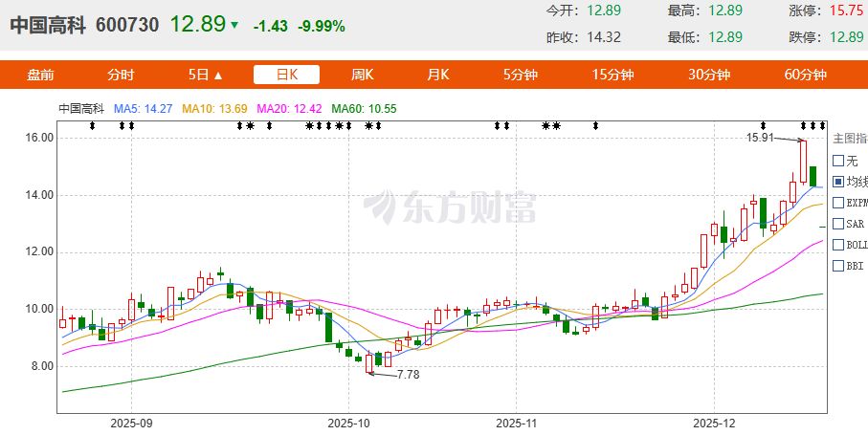Click the 8.00 price axis label
The width and height of the screenshot is (868, 435).
[x=42, y=366]
